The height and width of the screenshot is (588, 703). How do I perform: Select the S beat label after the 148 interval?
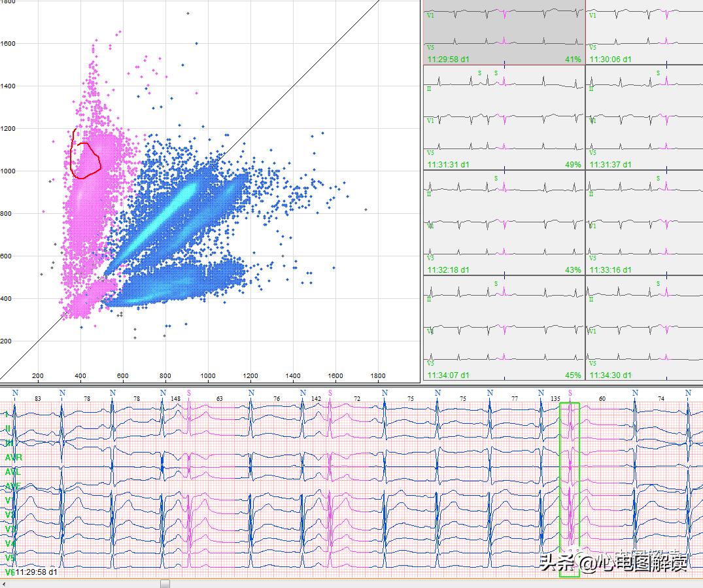pos(189,392)
